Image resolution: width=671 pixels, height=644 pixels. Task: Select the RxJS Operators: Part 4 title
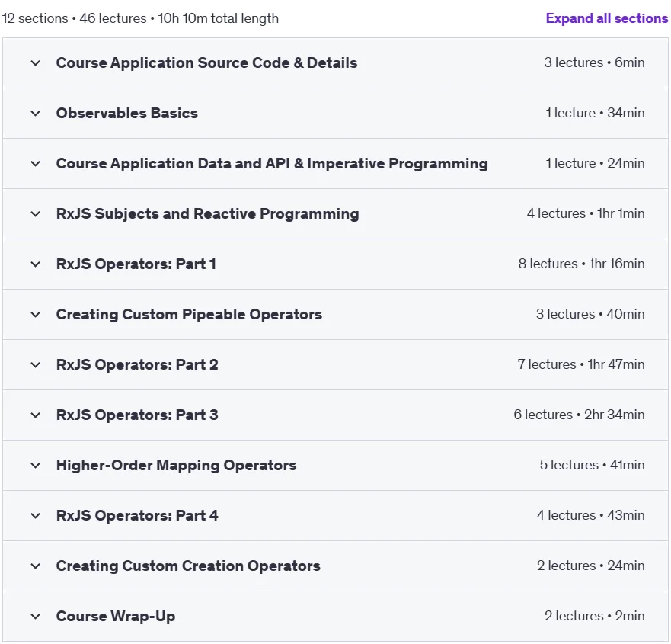coord(137,515)
